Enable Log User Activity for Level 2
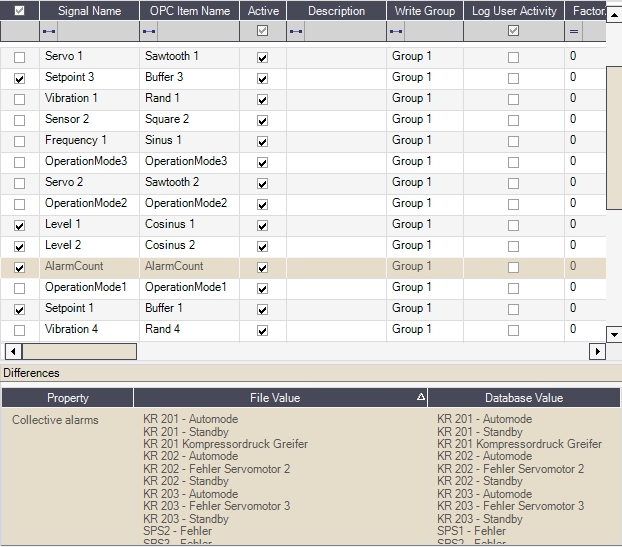Image resolution: width=622 pixels, height=547 pixels. coord(513,246)
